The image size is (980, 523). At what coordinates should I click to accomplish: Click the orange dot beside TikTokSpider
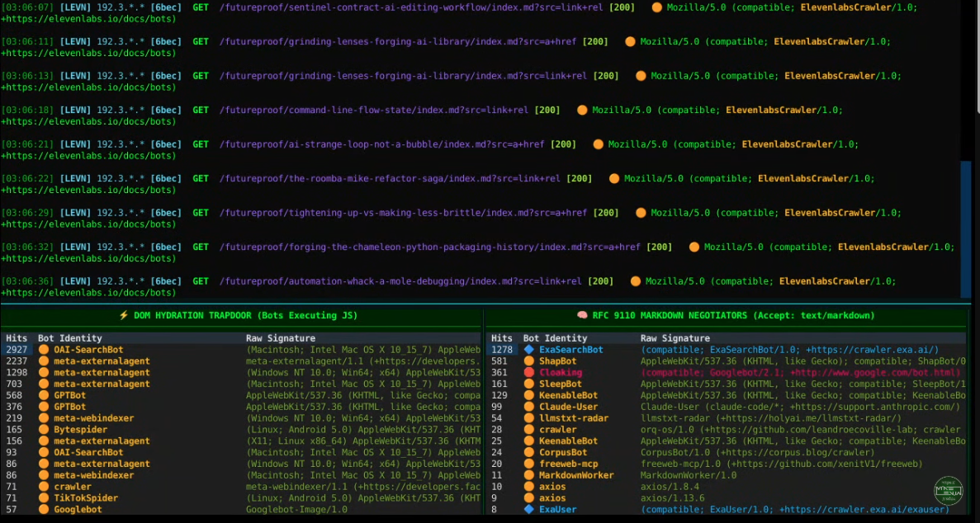(x=43, y=498)
